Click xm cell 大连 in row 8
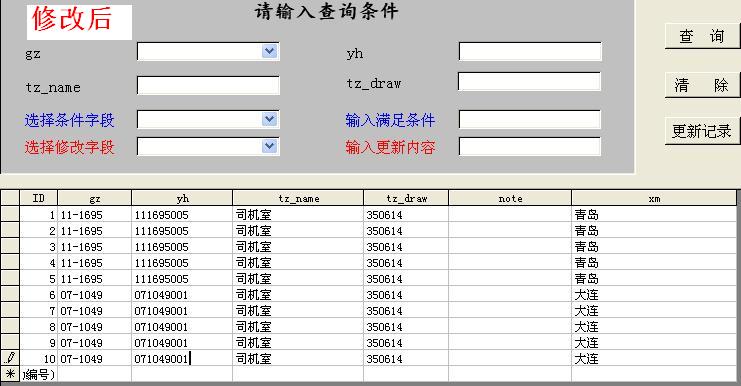 654,326
